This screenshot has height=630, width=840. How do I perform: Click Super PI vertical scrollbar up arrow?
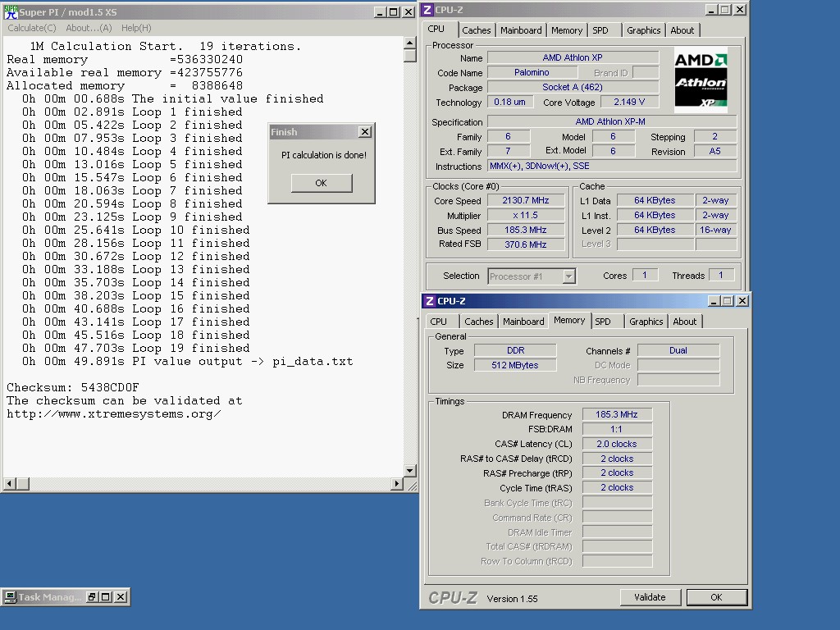(x=410, y=43)
